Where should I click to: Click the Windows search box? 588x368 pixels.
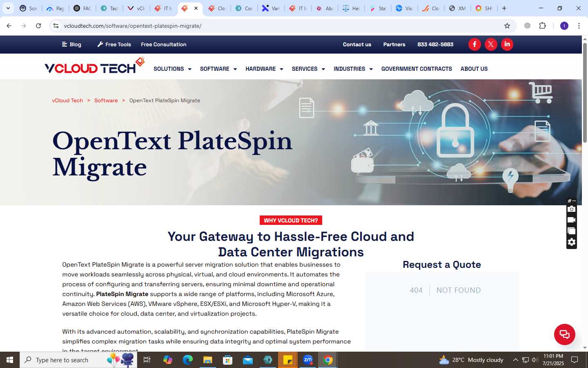pyautogui.click(x=78, y=360)
